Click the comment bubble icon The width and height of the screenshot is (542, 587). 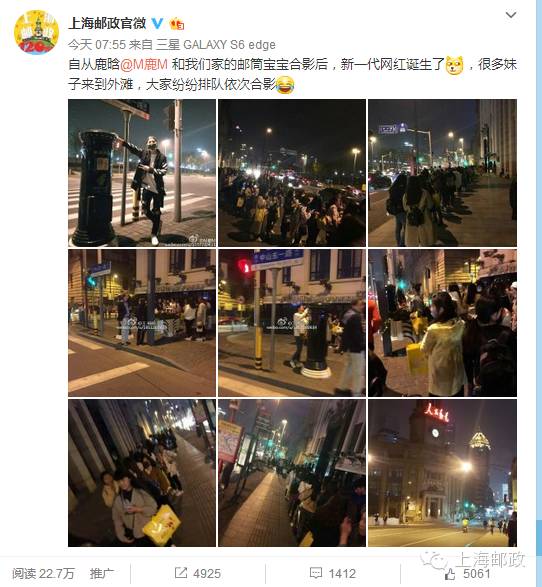point(316,573)
